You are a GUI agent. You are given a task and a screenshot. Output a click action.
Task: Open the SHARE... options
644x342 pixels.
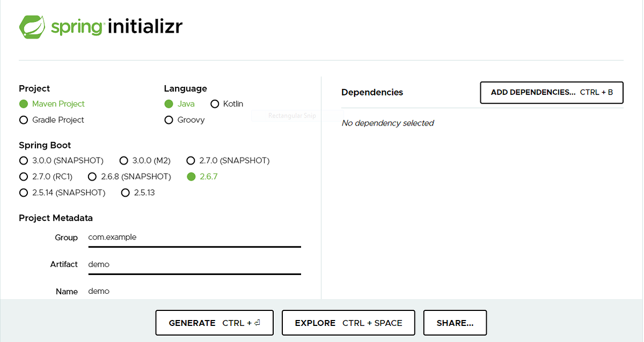[455, 322]
